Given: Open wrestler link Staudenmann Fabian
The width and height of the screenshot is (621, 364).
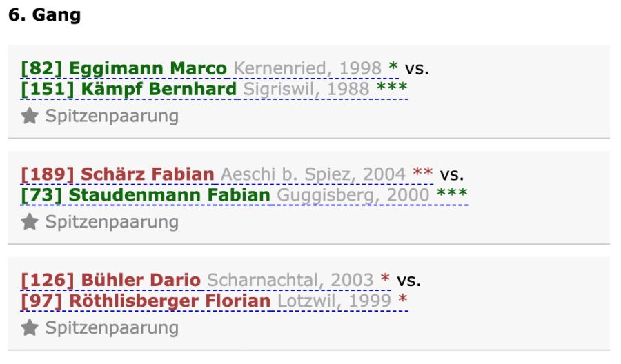Looking at the screenshot, I should (146, 195).
